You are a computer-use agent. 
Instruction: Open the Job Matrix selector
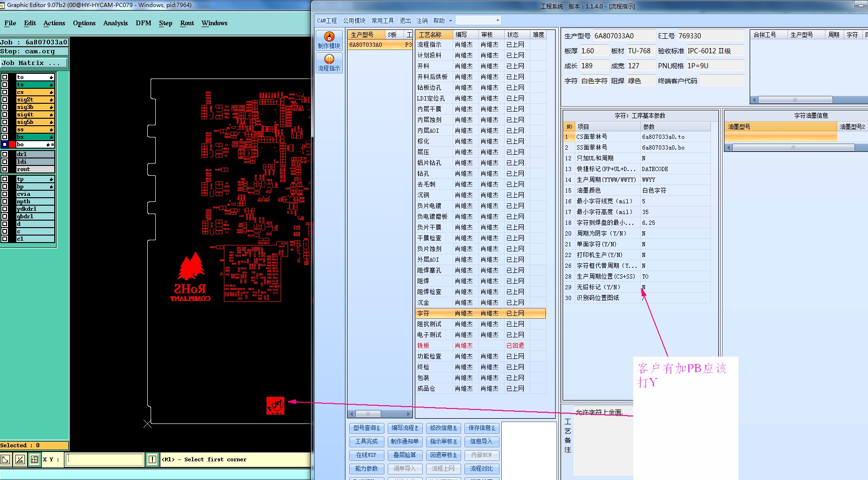pos(34,63)
